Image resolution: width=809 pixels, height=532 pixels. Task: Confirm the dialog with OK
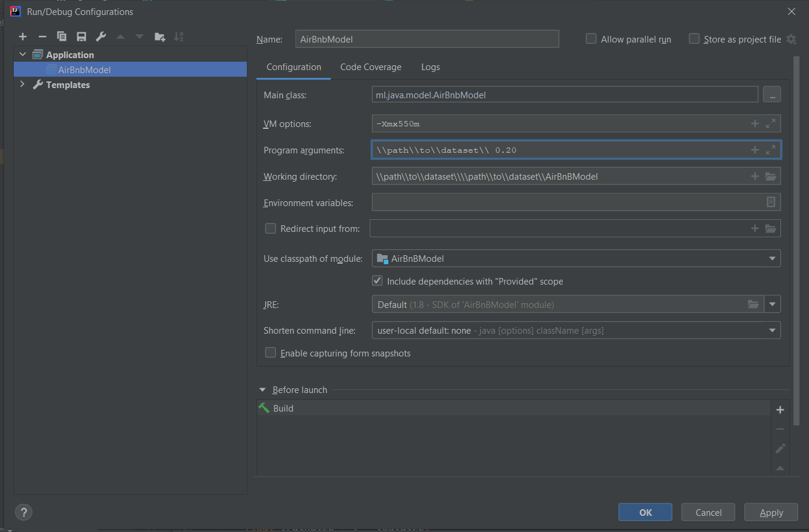[645, 512]
